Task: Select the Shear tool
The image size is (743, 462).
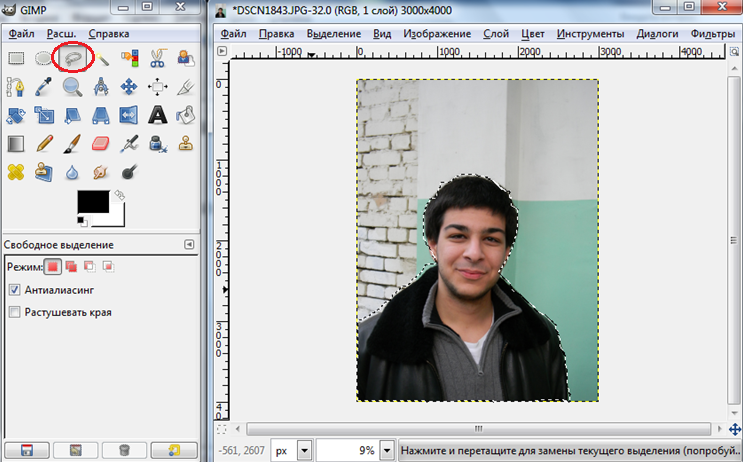Action: 72,115
